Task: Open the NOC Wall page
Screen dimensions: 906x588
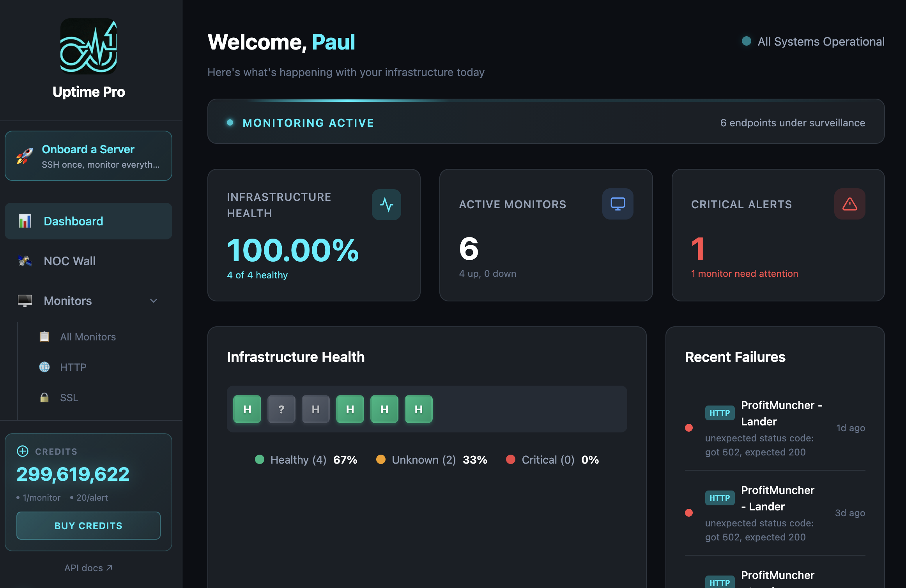Action: coord(88,261)
